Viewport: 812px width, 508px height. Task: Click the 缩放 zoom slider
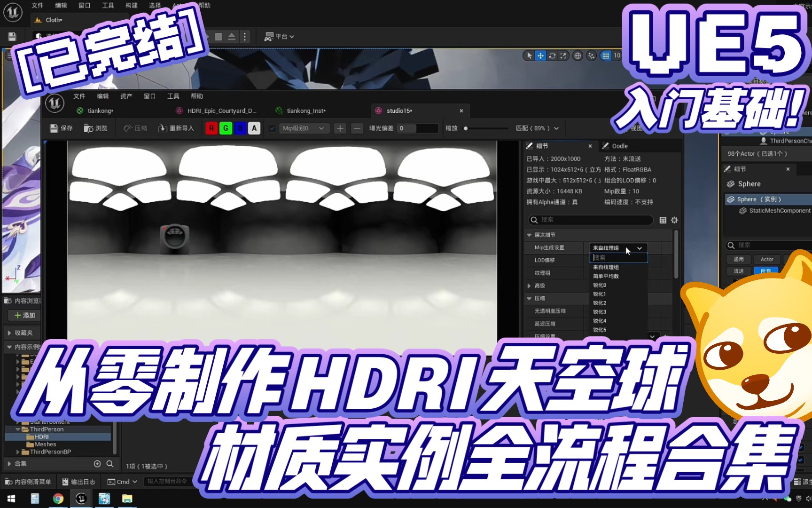(x=485, y=128)
